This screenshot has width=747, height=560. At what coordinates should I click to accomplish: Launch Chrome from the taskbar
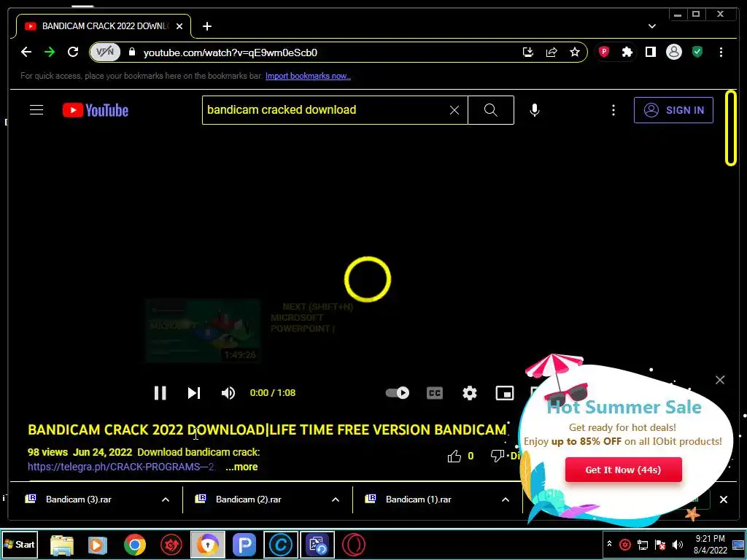[x=135, y=545]
